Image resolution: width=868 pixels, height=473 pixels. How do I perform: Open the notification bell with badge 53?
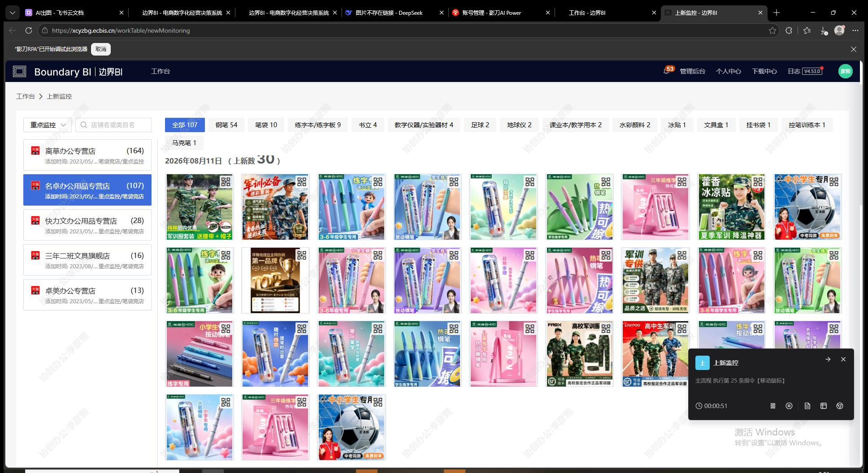pos(667,71)
